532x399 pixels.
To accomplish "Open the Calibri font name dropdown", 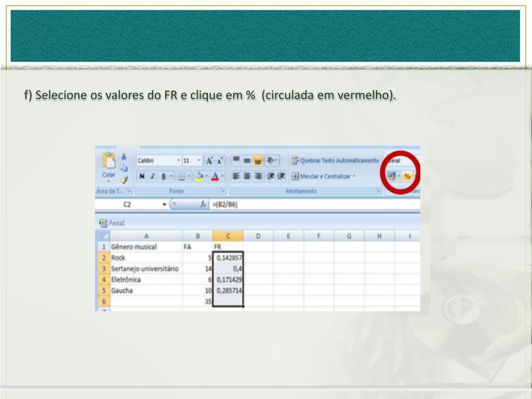I will pos(179,161).
